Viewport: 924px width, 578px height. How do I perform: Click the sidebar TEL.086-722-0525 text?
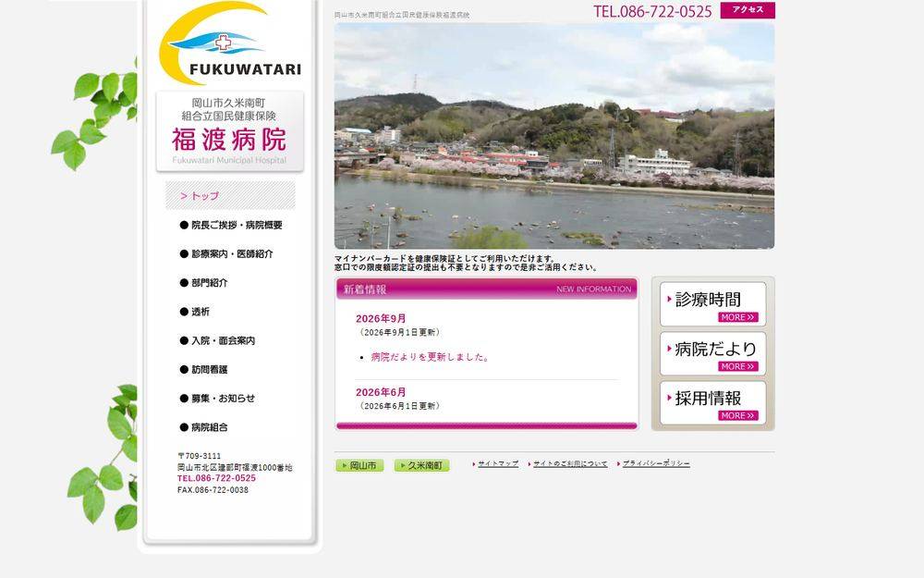pos(216,478)
